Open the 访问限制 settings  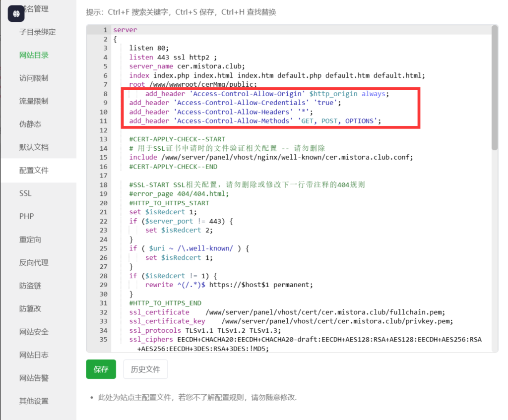(34, 78)
